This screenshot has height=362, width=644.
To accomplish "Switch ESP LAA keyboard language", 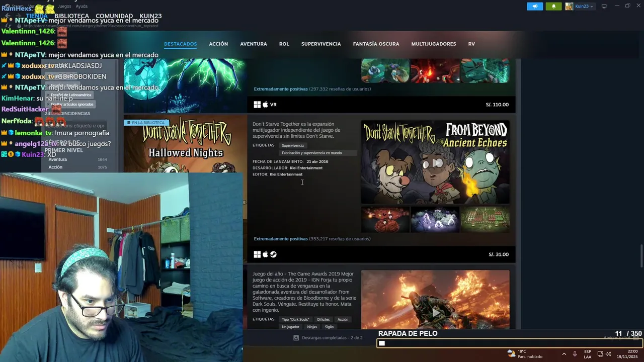I will tap(588, 354).
